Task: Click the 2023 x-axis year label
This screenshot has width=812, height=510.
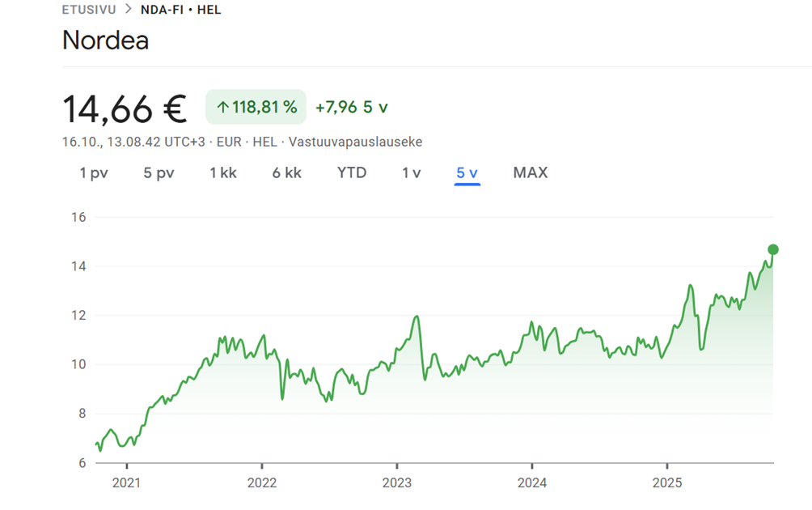Action: point(396,482)
